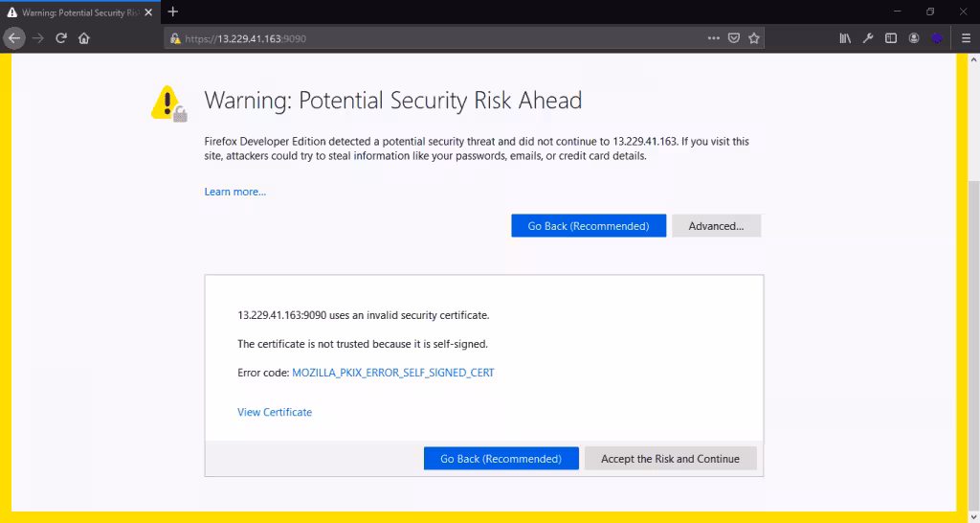Click the purple extension icon

(936, 38)
